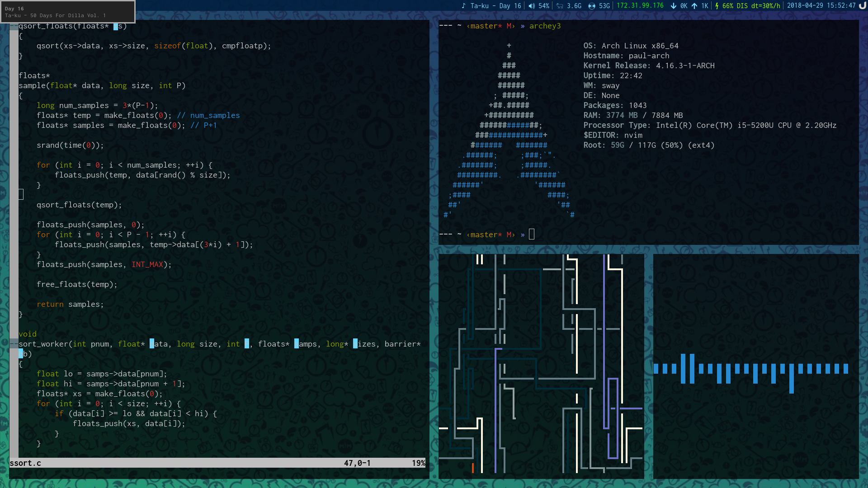Click the fold marker beside sort_worker line
Image resolution: width=868 pixels, height=488 pixels.
14,344
